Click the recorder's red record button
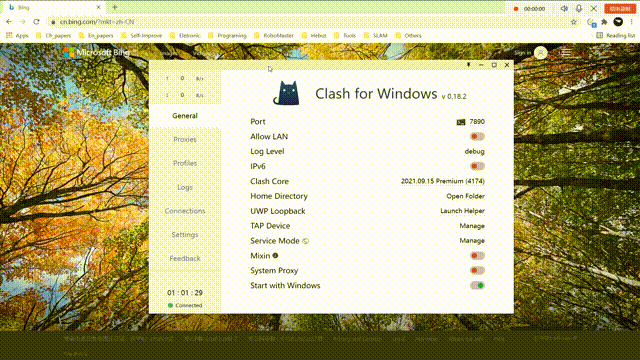 [516, 9]
